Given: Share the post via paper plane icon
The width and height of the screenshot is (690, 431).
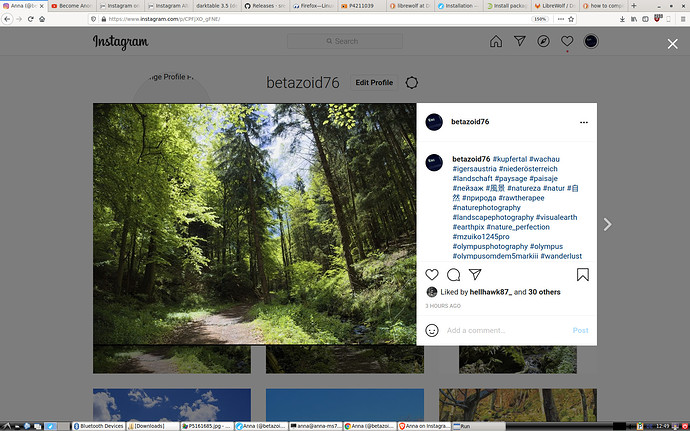Looking at the screenshot, I should 474,275.
